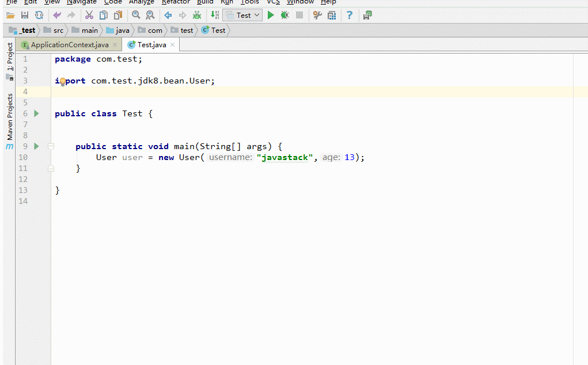Screen dimensions: 588x365
Task: Open the Project tool window
Action: tap(10, 61)
